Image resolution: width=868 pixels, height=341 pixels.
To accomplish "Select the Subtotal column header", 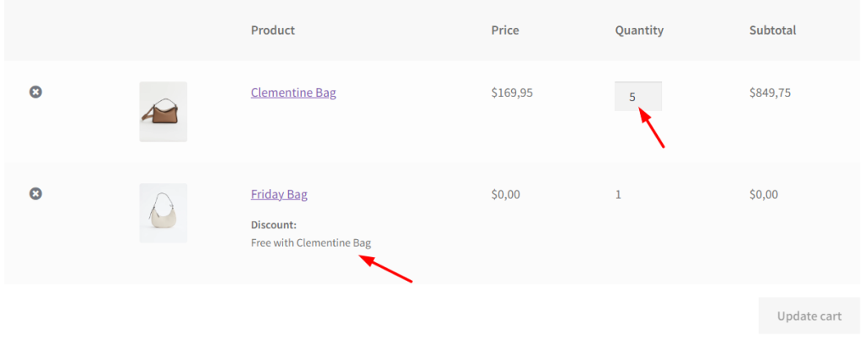I will coord(772,30).
